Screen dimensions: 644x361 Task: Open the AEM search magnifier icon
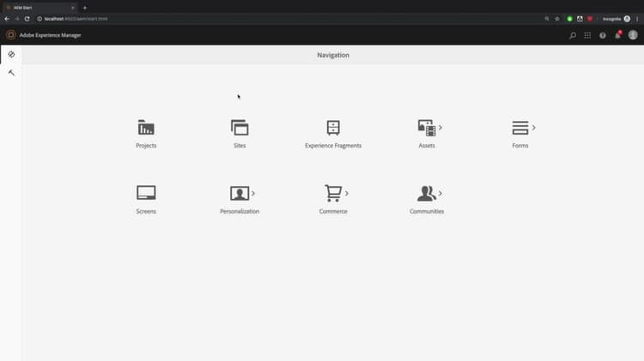(x=573, y=35)
